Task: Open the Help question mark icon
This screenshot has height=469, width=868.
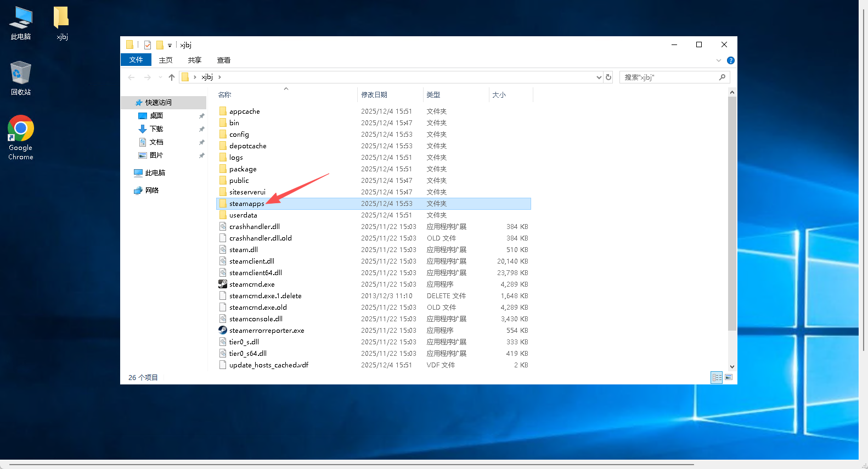Action: 730,60
